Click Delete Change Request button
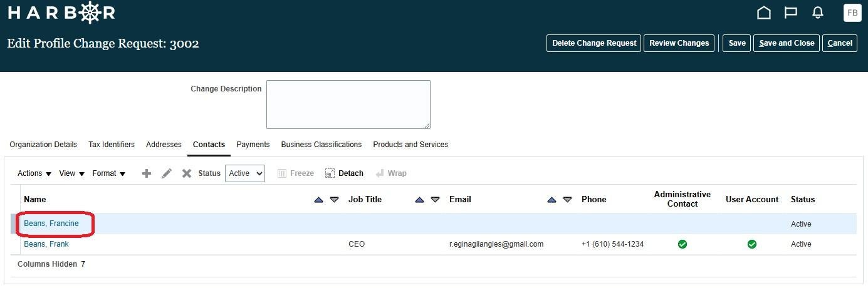The height and width of the screenshot is (288, 868). [594, 43]
